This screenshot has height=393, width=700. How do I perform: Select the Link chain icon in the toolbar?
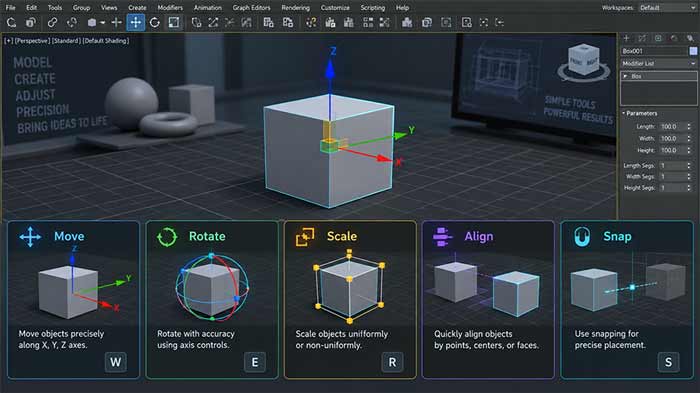click(52, 22)
